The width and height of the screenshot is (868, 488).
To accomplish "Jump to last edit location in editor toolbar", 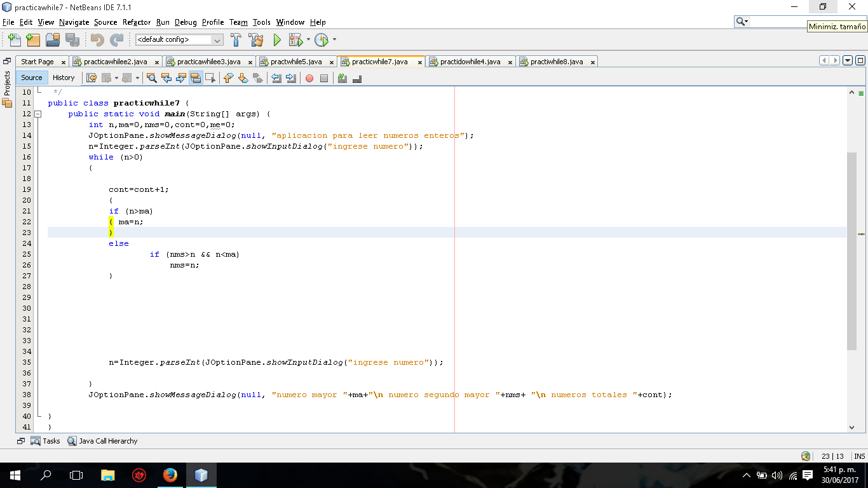I will pos(92,78).
